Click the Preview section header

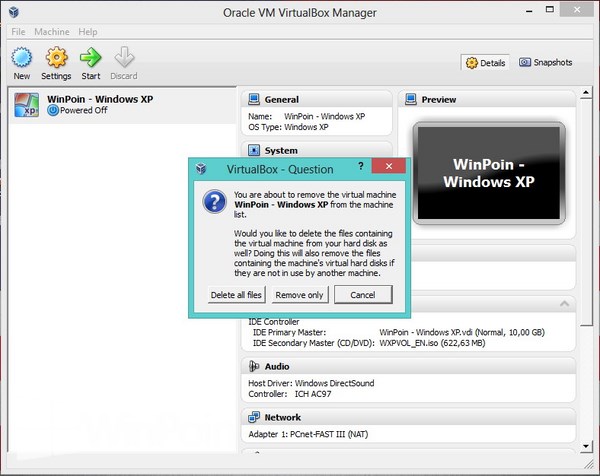tap(487, 99)
